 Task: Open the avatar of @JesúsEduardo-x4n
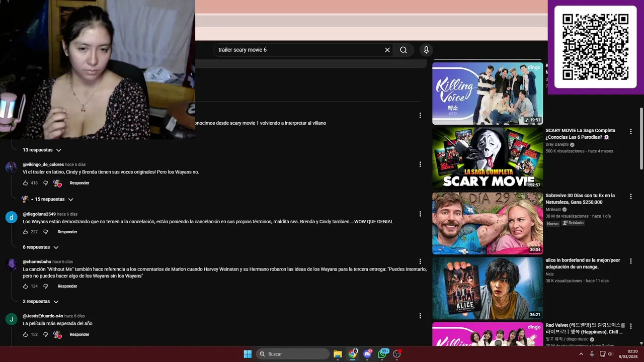pyautogui.click(x=11, y=319)
